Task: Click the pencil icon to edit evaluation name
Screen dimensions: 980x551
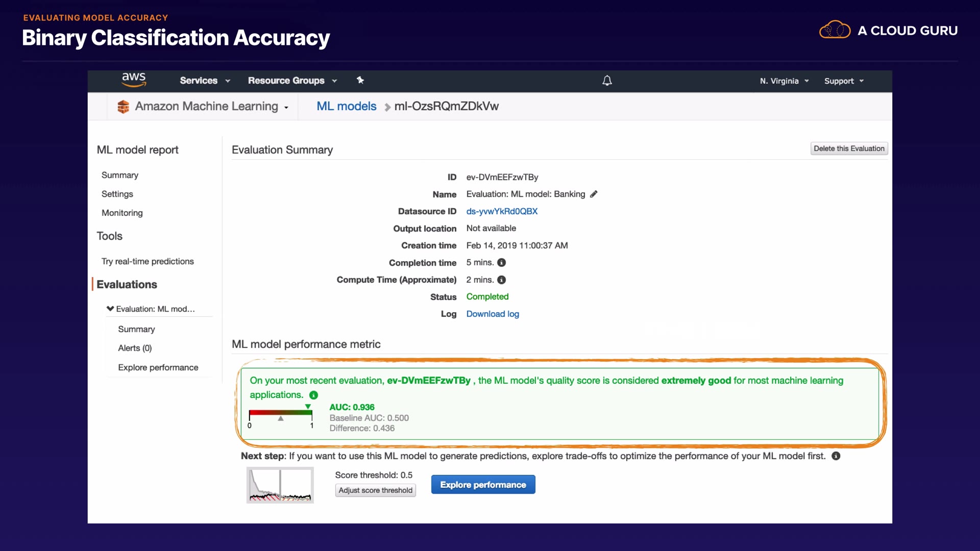Action: [x=594, y=194]
